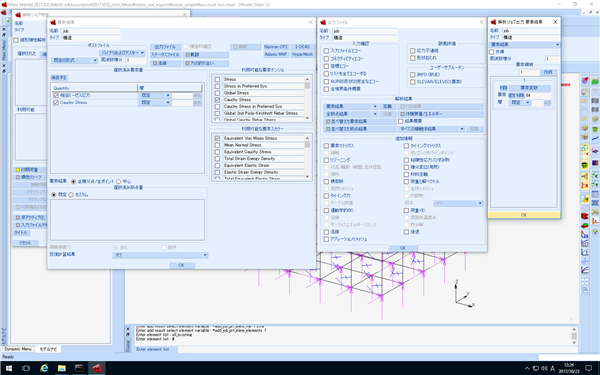The image size is (600, 375).
Task: Click the green bucket icon on yellow background
Action: [585, 165]
